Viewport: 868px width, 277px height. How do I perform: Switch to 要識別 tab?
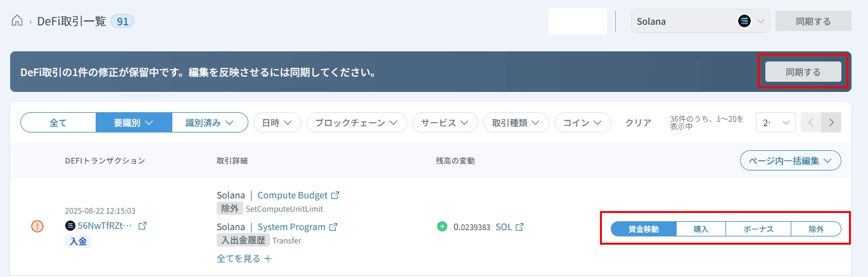[134, 122]
